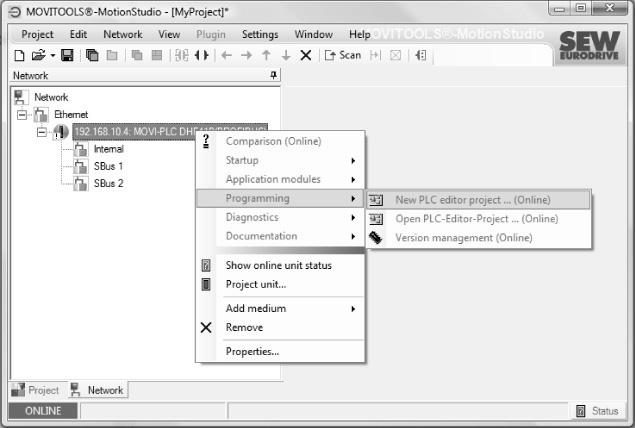Click the down arrow toolbar icon

point(286,55)
